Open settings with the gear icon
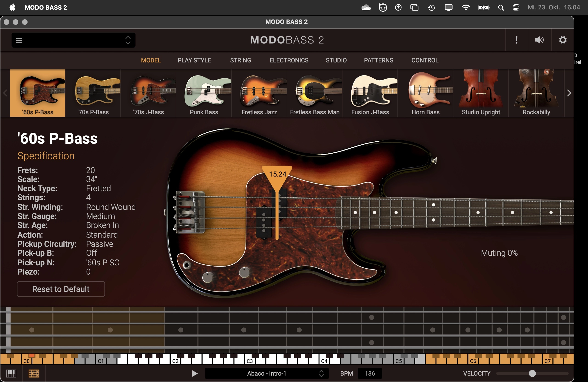Image resolution: width=588 pixels, height=382 pixels. pyautogui.click(x=563, y=40)
